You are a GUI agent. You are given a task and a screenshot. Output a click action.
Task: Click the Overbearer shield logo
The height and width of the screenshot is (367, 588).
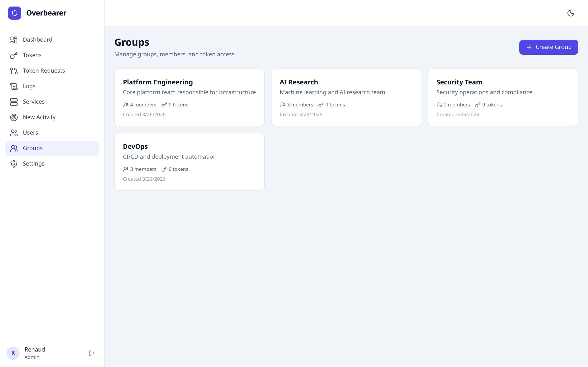coord(15,13)
